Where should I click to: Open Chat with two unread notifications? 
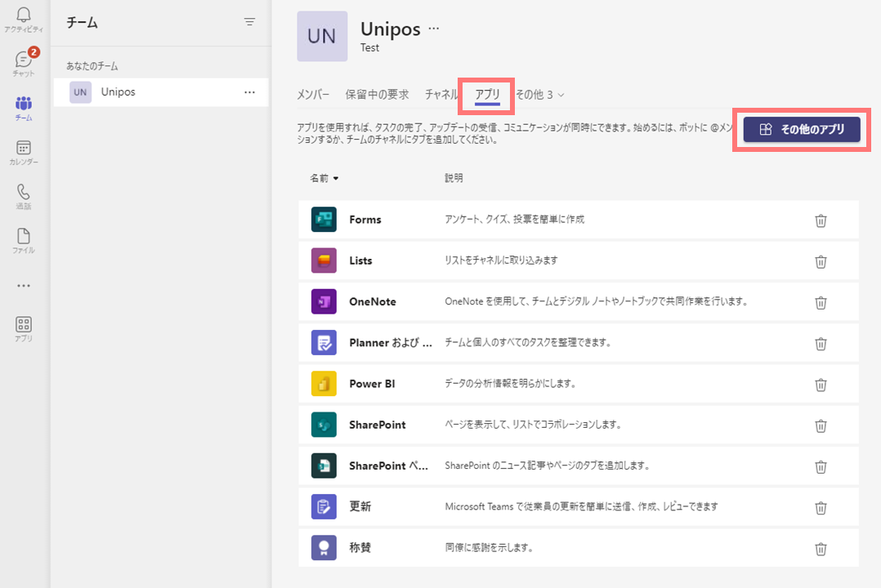click(24, 62)
